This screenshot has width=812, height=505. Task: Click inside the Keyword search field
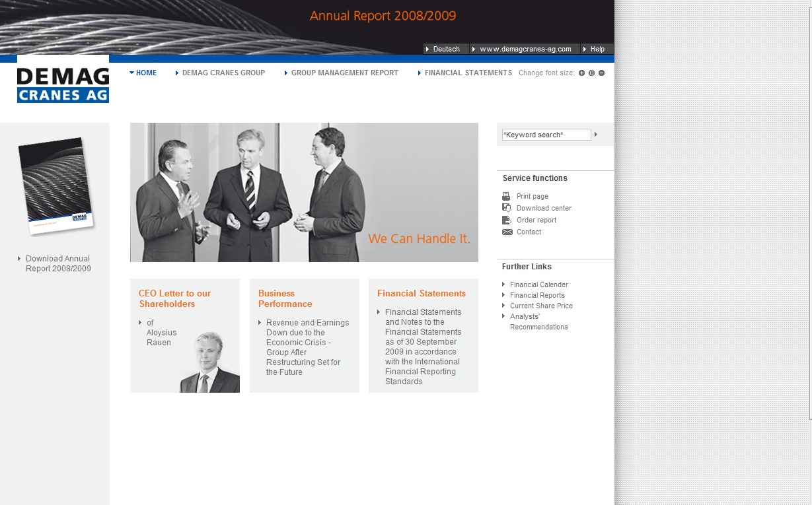(x=546, y=135)
